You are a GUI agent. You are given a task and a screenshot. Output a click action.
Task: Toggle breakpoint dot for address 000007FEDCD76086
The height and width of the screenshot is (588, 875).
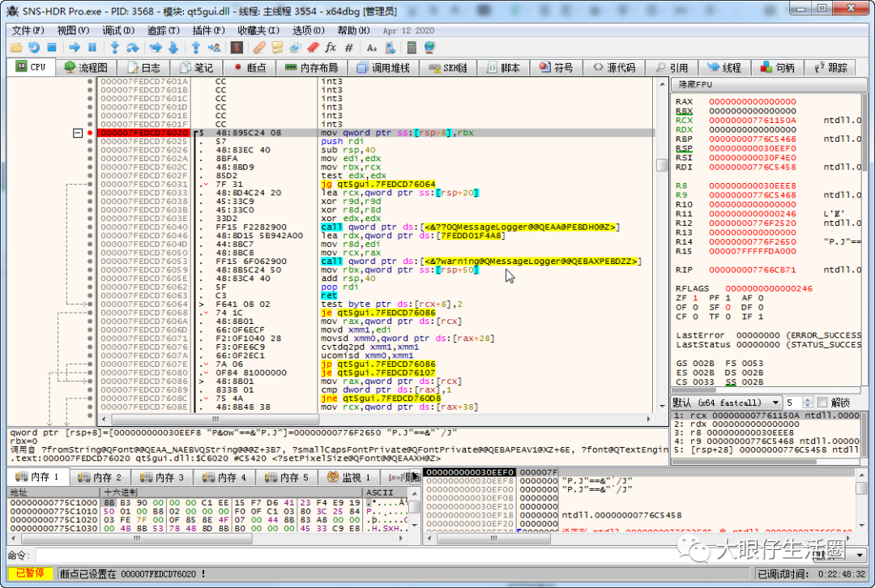tap(90, 381)
